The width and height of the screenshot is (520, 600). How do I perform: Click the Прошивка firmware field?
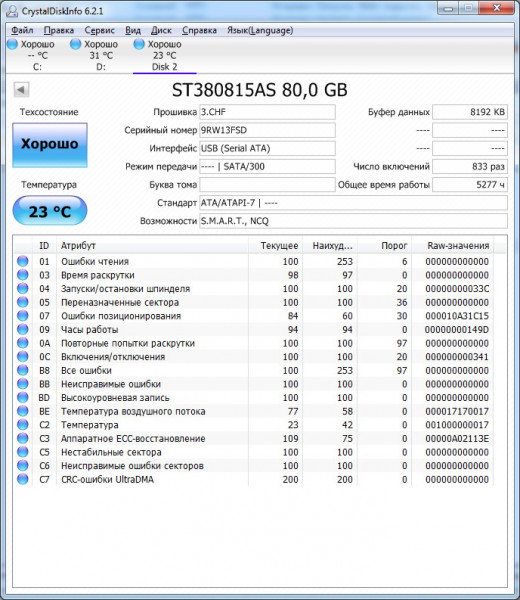[267, 112]
